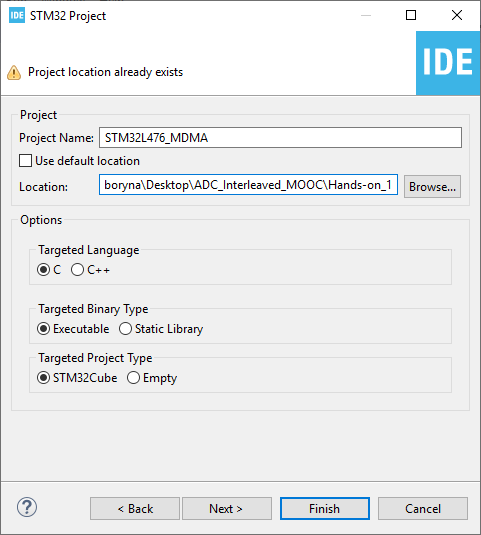Click the Project Name input field
Viewport: 481px width, 535px height.
click(x=280, y=138)
